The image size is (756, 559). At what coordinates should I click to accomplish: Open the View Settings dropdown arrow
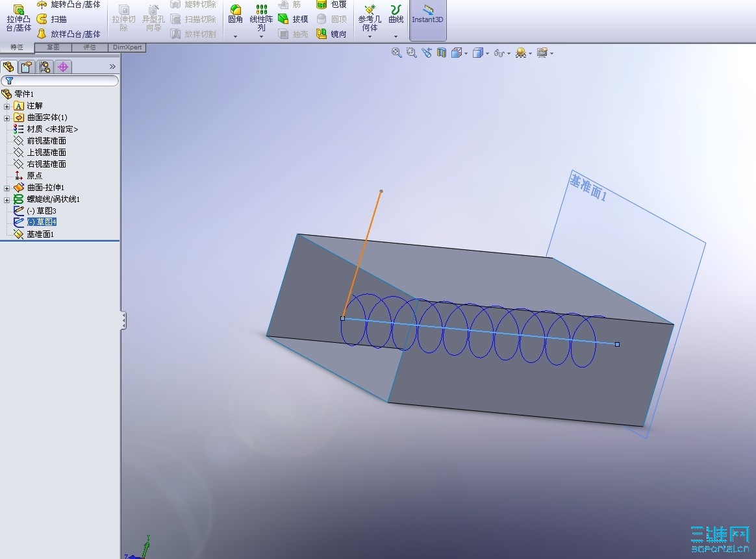pos(551,53)
